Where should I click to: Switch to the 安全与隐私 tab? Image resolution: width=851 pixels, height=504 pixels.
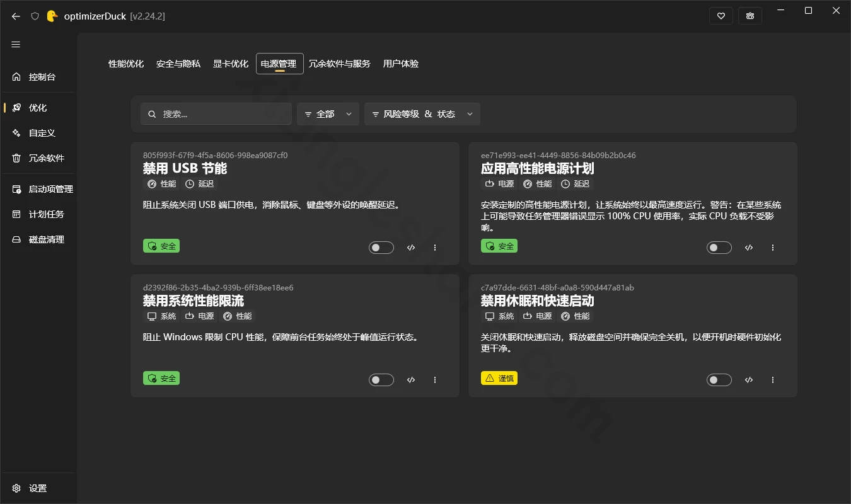pos(178,64)
